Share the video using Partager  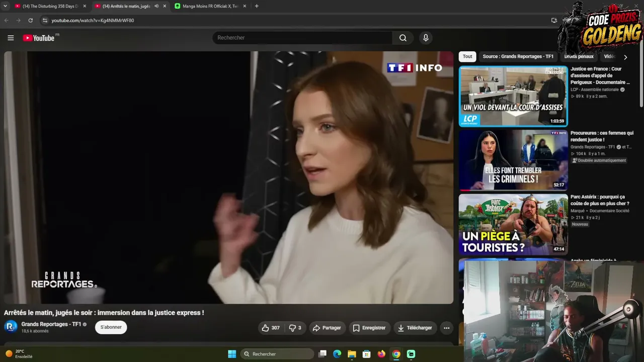[327, 328]
